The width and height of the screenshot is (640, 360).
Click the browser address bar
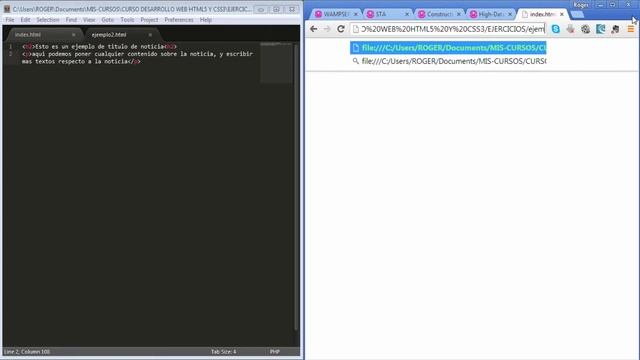click(x=448, y=29)
